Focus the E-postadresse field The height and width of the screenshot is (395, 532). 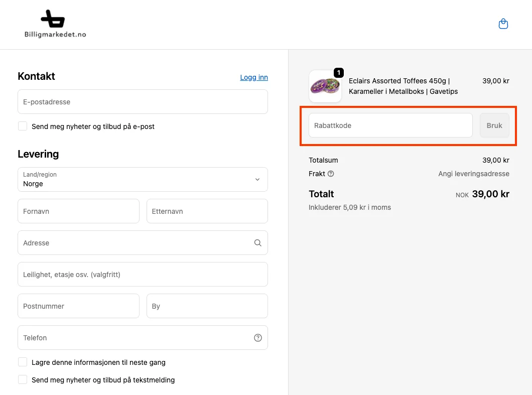(143, 102)
